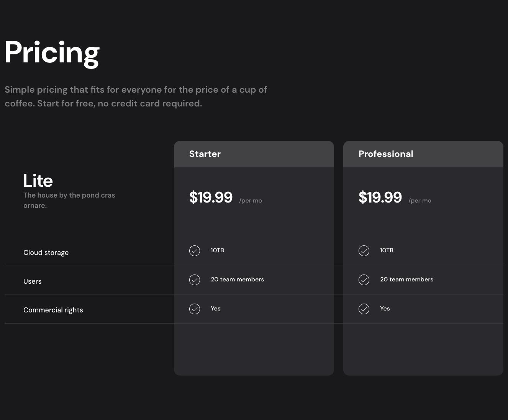Viewport: 508px width, 420px height.
Task: Click the Lite plan description text
Action: pos(69,200)
